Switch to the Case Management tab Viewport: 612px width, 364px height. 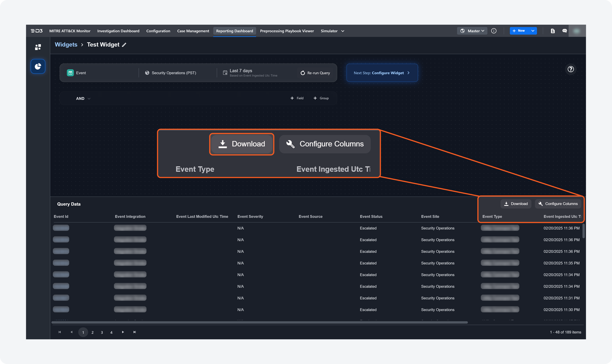(193, 31)
